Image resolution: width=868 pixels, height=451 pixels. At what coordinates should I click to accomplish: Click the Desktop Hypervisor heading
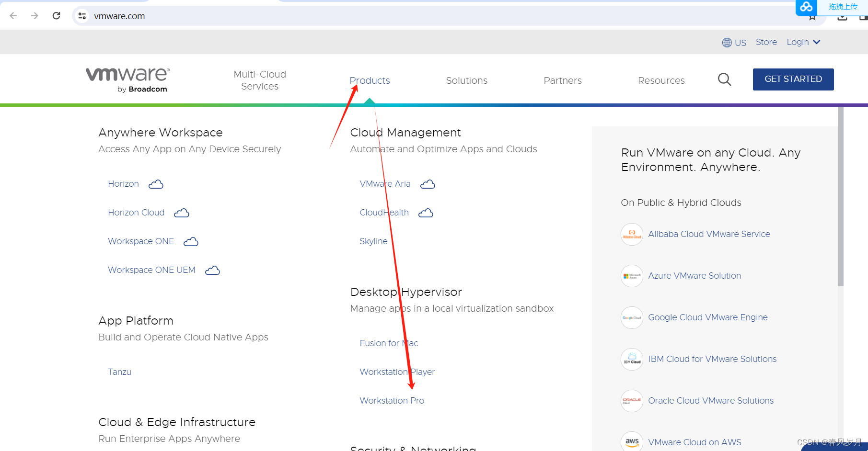(406, 292)
